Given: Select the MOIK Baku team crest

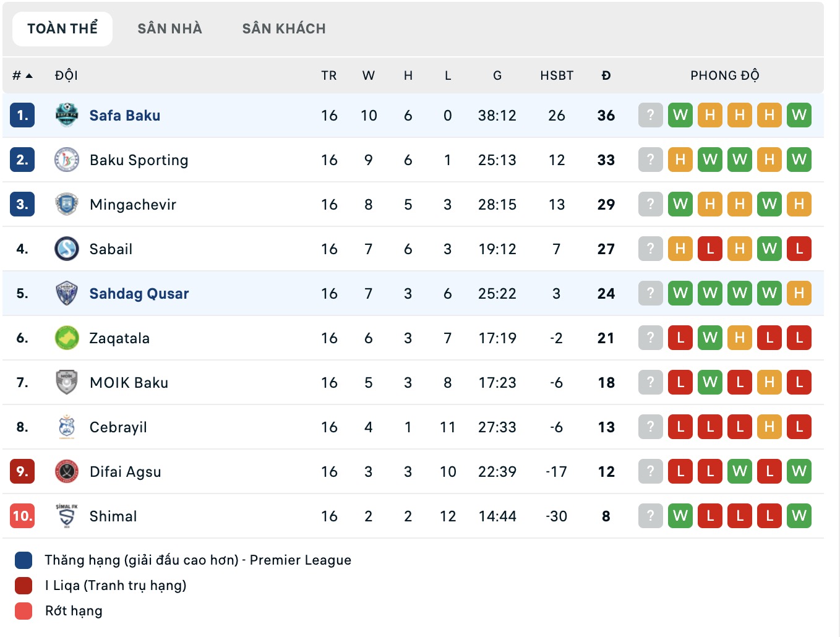Looking at the screenshot, I should pyautogui.click(x=66, y=382).
